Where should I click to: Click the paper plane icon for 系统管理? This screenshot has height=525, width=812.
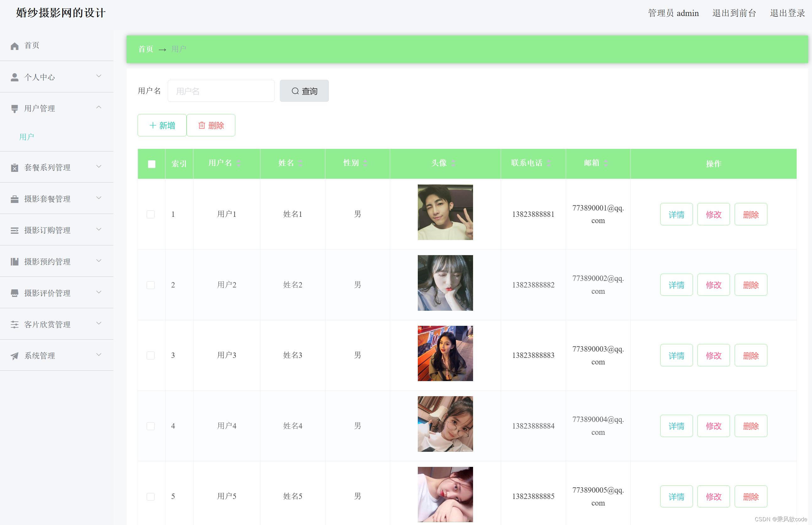click(x=14, y=356)
